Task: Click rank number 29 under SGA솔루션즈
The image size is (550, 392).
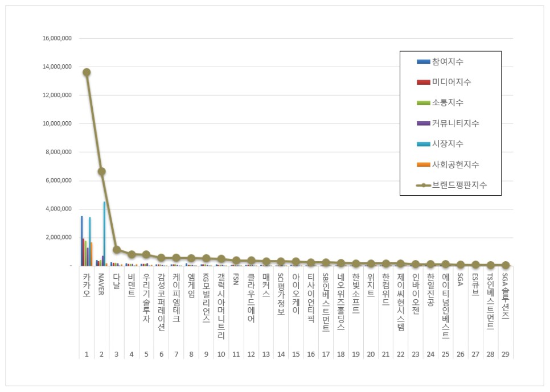Action: pos(505,354)
